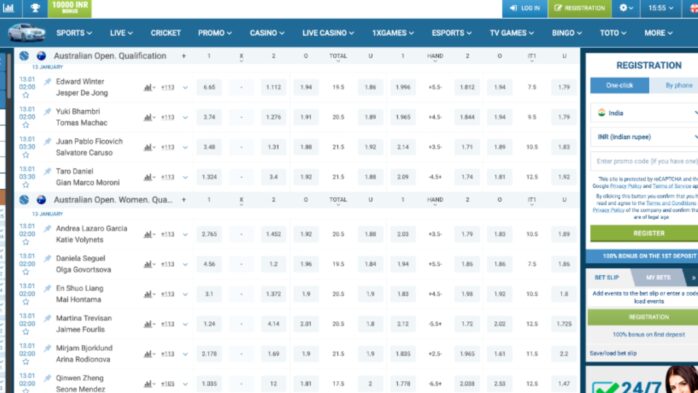
Task: Select odds 1.276 for Tomas Machac
Action: tap(273, 117)
